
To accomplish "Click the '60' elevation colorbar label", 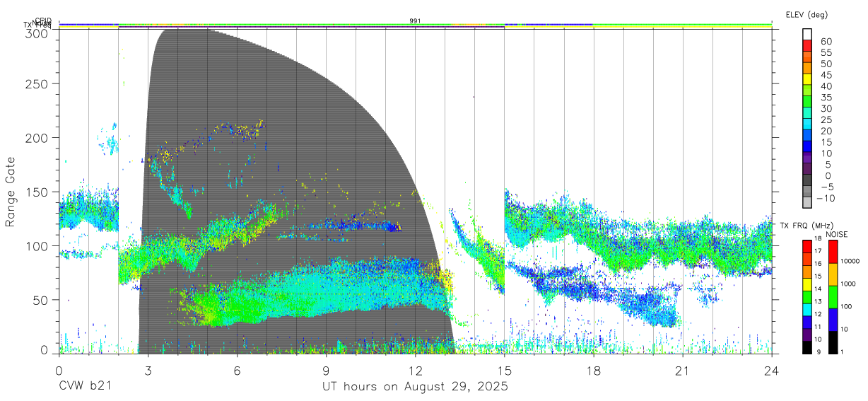I will [825, 41].
